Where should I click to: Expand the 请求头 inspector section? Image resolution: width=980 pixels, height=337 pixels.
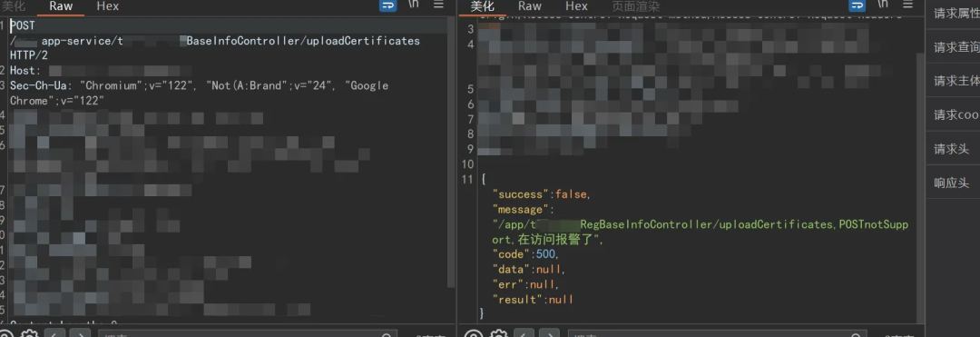point(953,149)
